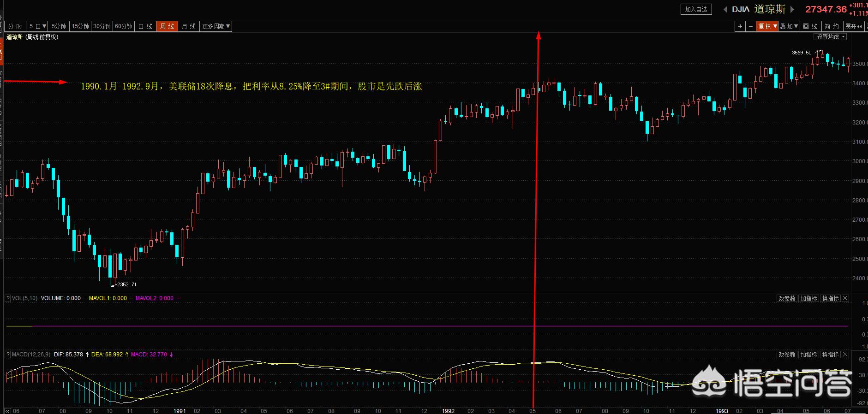
Task: Toggle the 简约 simple mode
Action: coord(832,27)
